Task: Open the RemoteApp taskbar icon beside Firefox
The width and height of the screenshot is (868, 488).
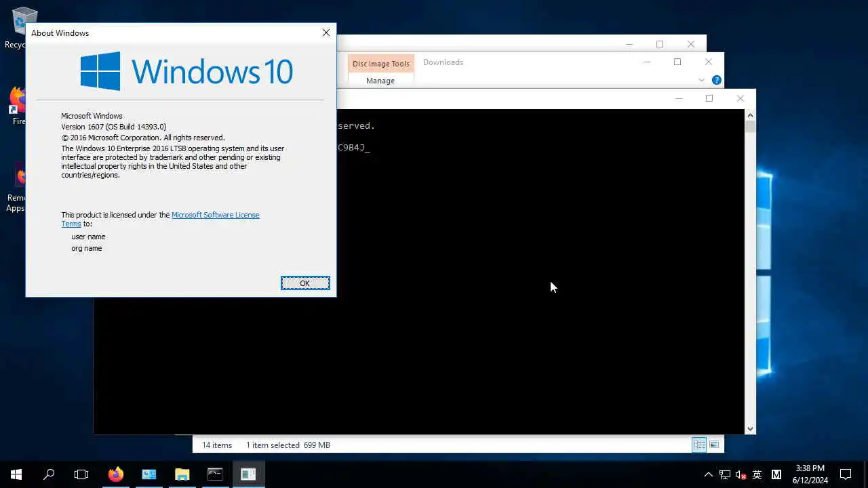Action: click(149, 474)
